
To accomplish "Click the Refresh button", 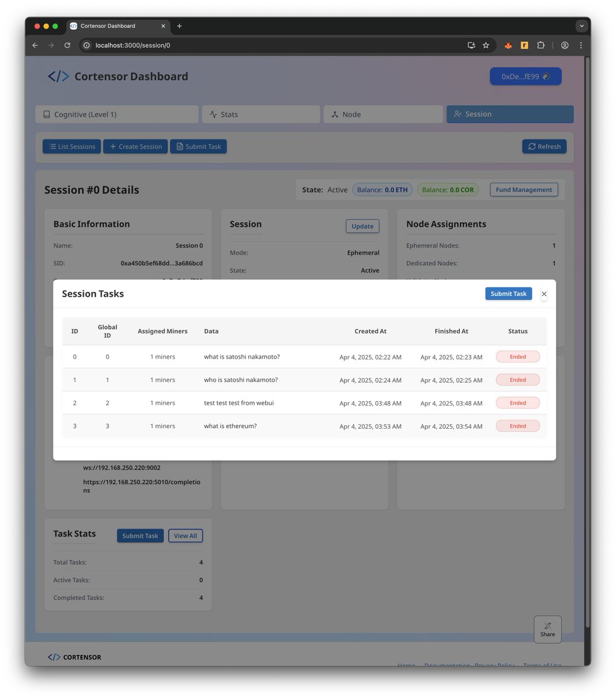I will tap(544, 146).
